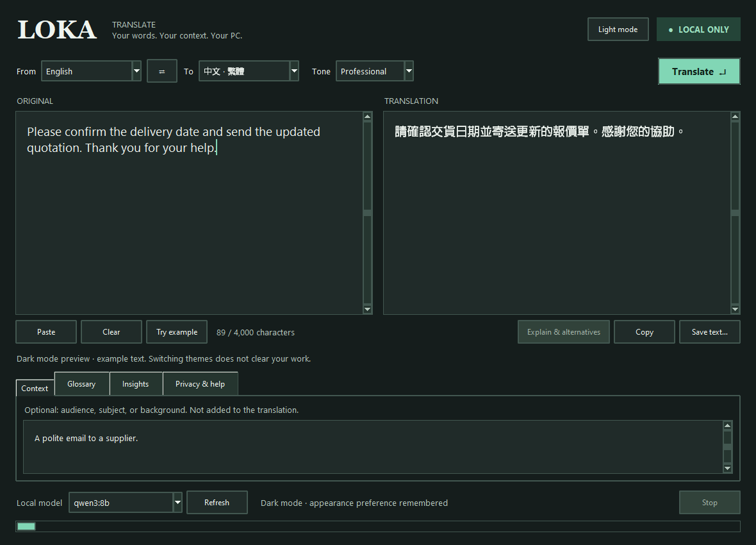The image size is (756, 545).
Task: Click the Context field scroll-up arrow
Action: point(728,425)
